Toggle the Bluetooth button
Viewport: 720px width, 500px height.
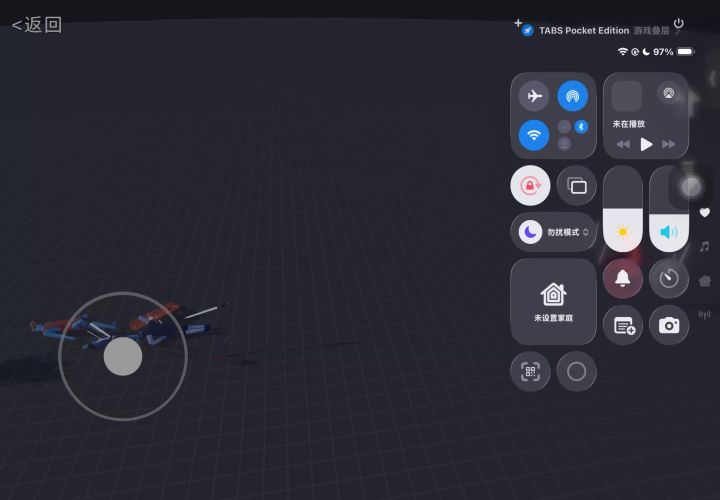pyautogui.click(x=581, y=126)
